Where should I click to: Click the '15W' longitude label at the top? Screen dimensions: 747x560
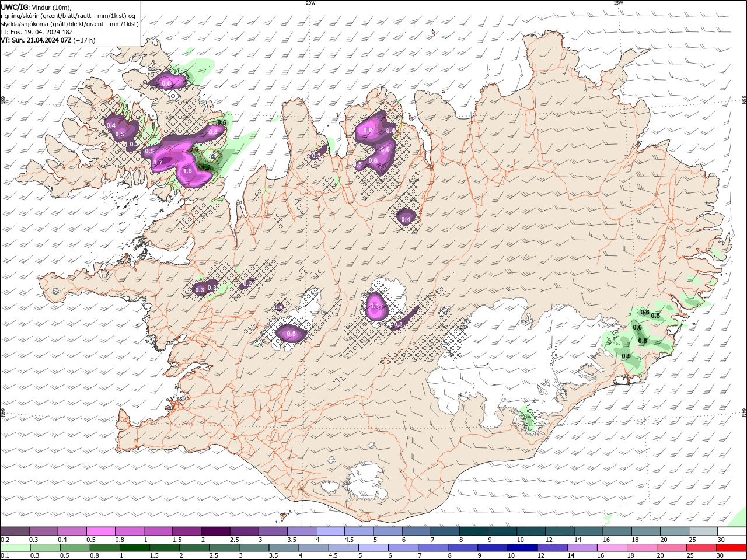coord(618,3)
